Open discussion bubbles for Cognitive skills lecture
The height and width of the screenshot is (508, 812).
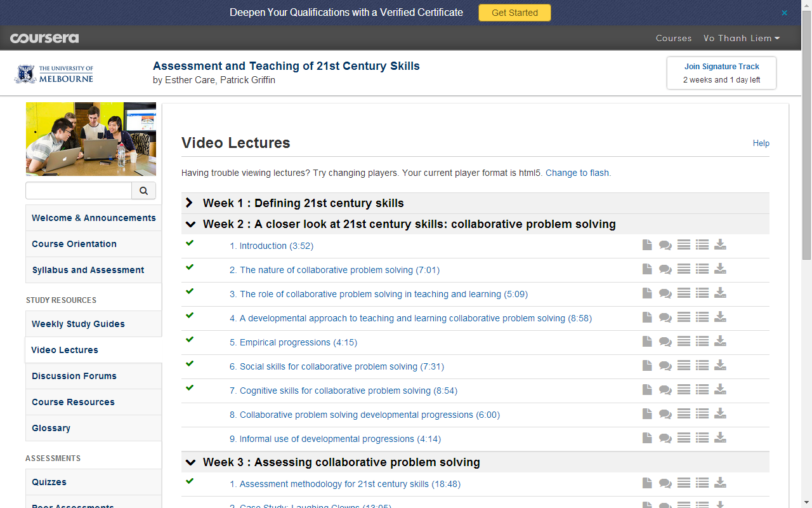[665, 390]
